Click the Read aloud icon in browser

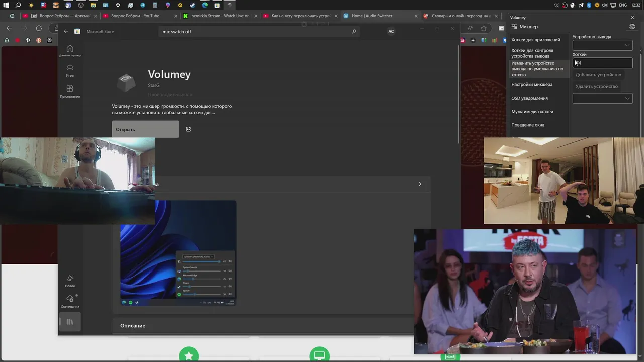tap(470, 28)
